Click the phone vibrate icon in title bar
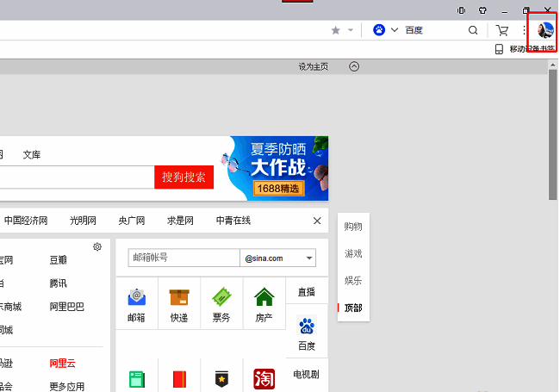 [x=462, y=10]
